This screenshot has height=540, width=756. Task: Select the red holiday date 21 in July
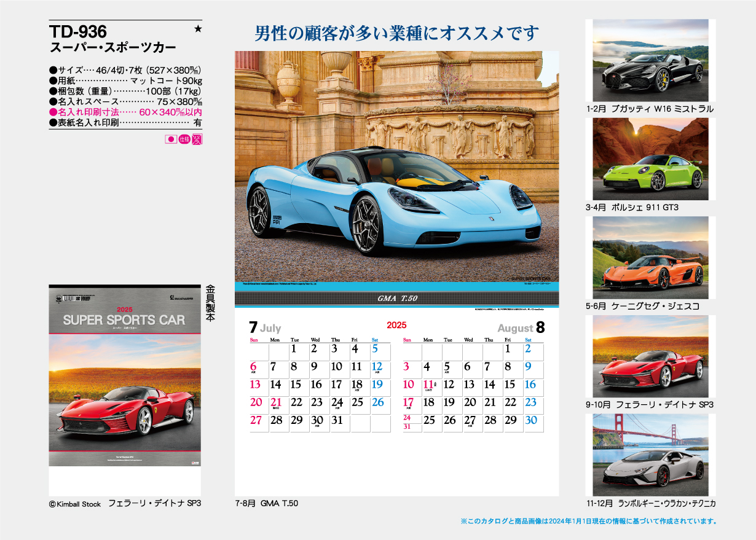click(x=276, y=403)
